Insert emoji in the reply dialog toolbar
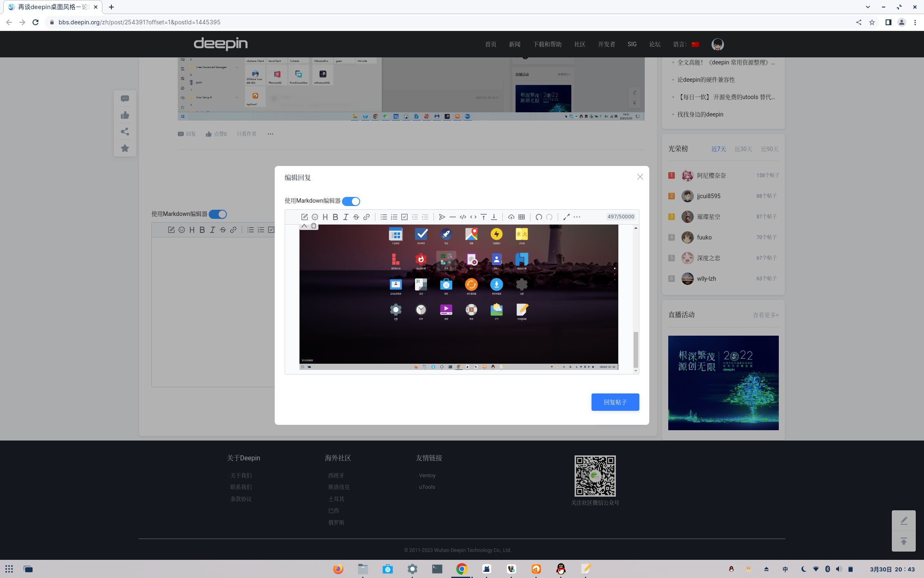924x578 pixels. tap(315, 217)
